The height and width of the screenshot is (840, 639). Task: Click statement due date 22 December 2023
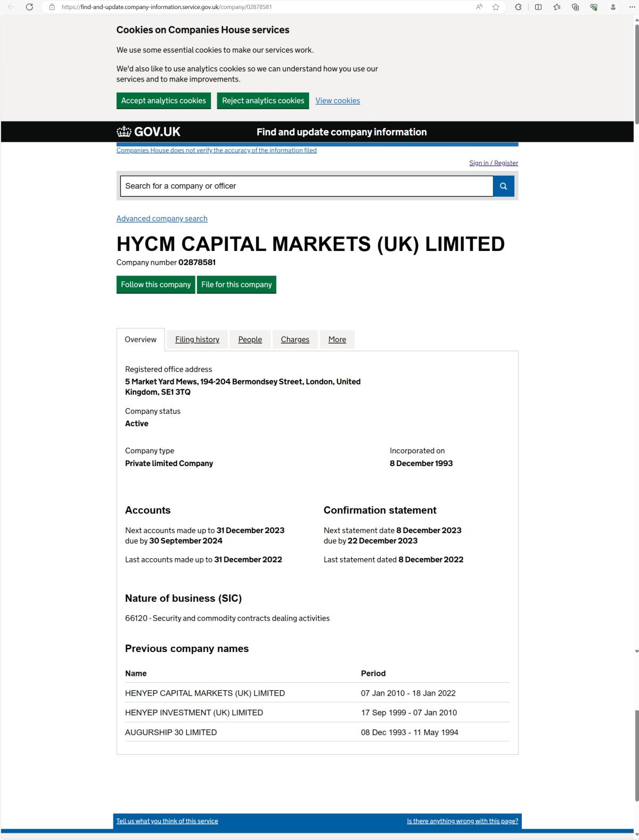(x=382, y=541)
